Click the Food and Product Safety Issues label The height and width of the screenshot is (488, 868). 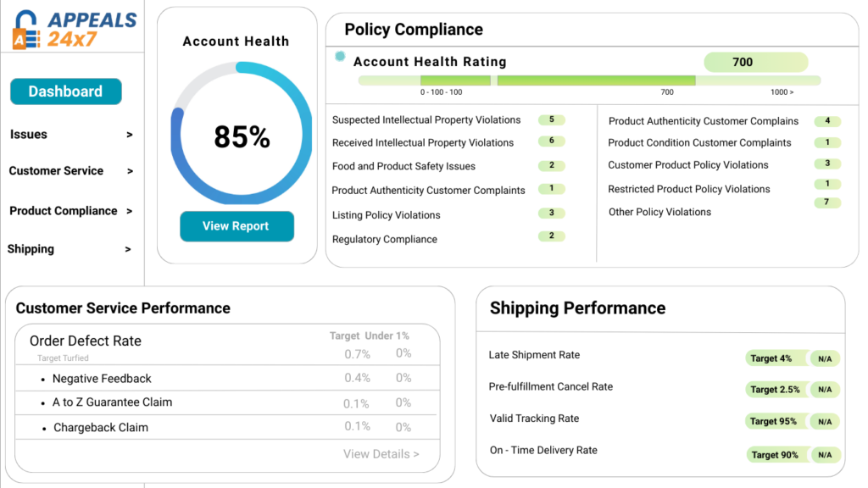[403, 166]
